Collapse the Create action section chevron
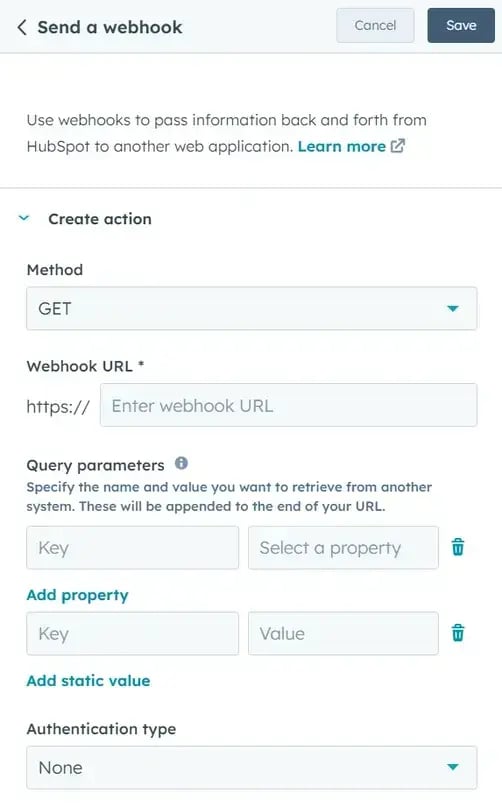Screen dimensions: 502x807 tap(24, 218)
